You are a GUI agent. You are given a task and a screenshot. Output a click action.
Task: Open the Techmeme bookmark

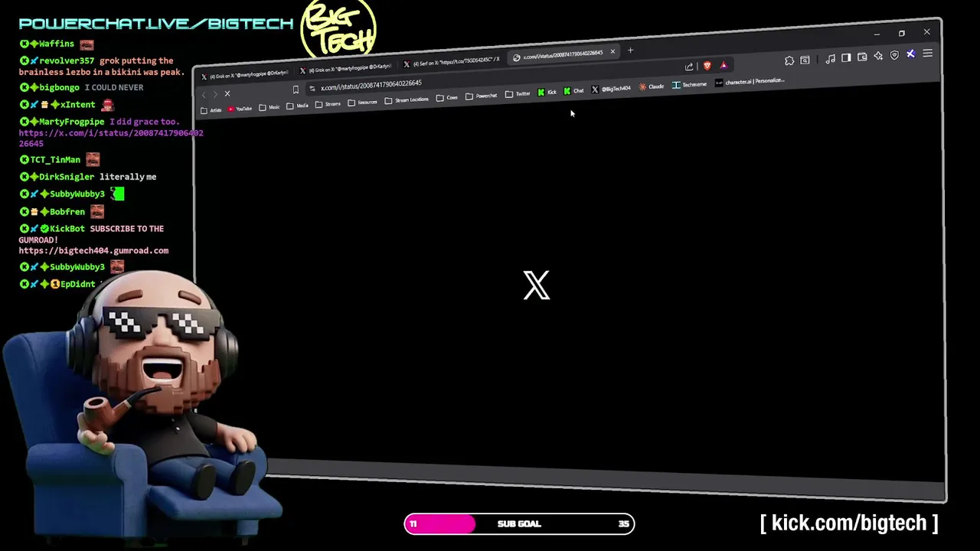point(689,85)
